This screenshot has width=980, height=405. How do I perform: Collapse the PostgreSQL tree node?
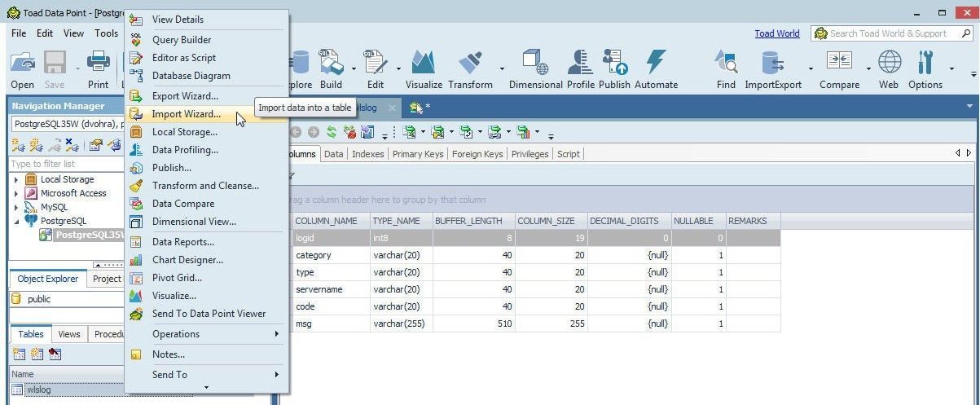[x=16, y=221]
